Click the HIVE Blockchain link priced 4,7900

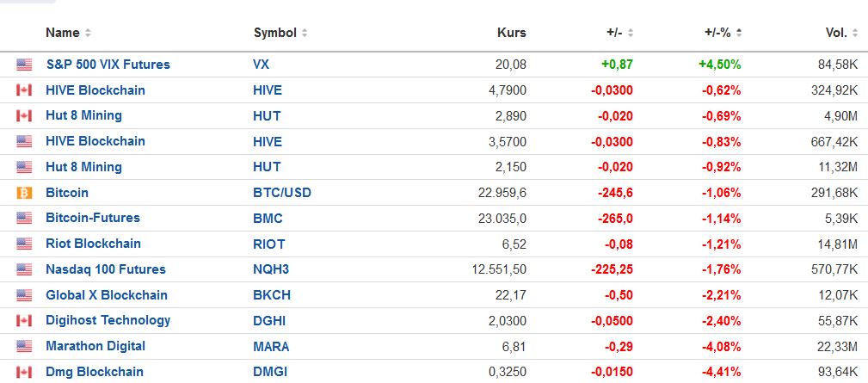coord(95,90)
